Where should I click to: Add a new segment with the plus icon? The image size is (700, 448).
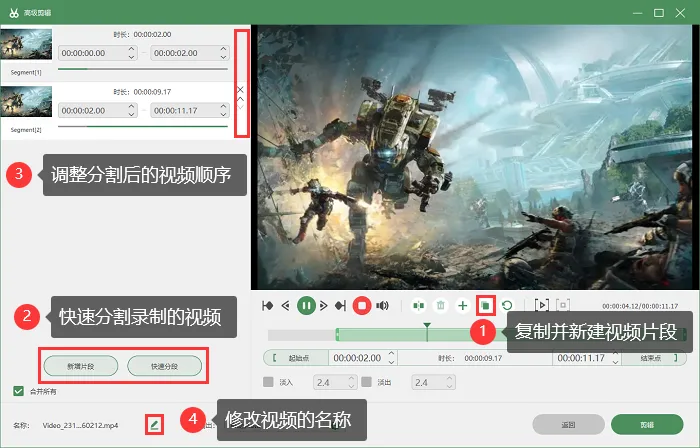click(463, 306)
